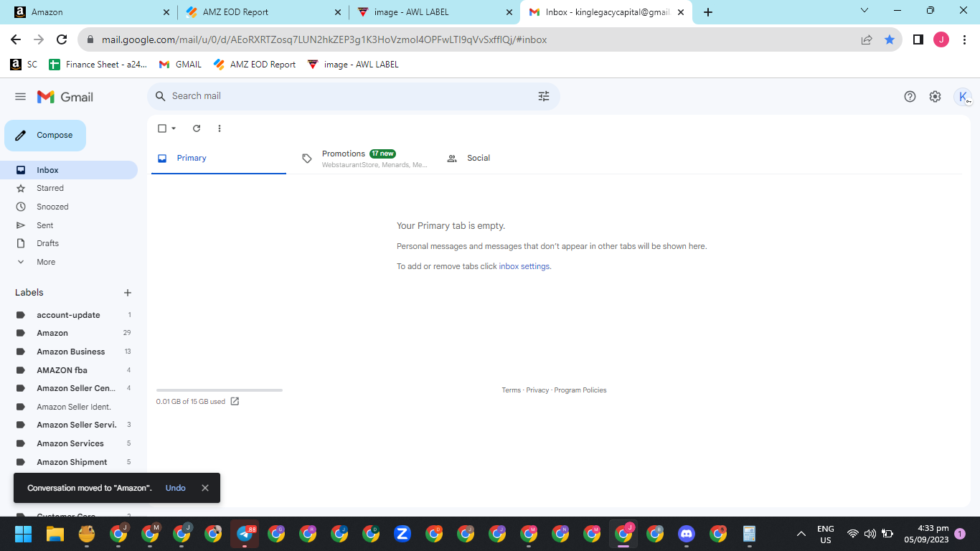Expand the More item in left sidebar
Screen dimensions: 980x551
point(46,262)
